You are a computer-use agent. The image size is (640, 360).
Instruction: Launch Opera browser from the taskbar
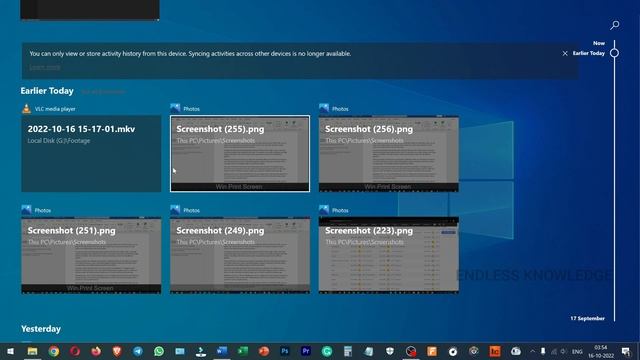(x=75, y=351)
